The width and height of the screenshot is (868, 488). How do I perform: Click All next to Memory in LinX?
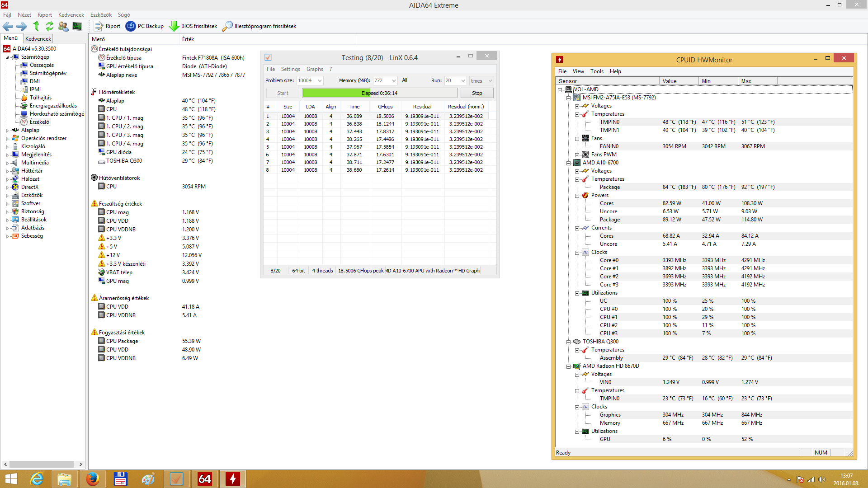(x=405, y=80)
